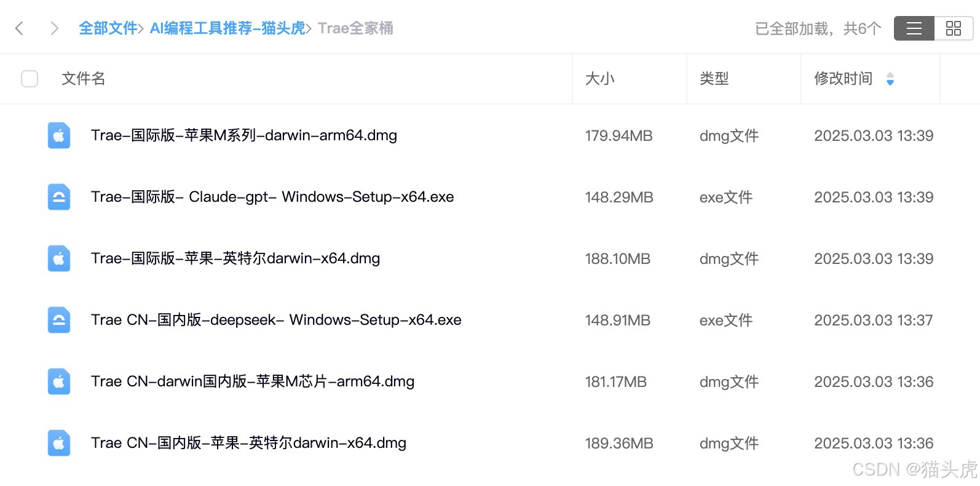Click exe icon for deepseek Windows-Setup file
Screen dimensions: 980x486
[x=59, y=320]
